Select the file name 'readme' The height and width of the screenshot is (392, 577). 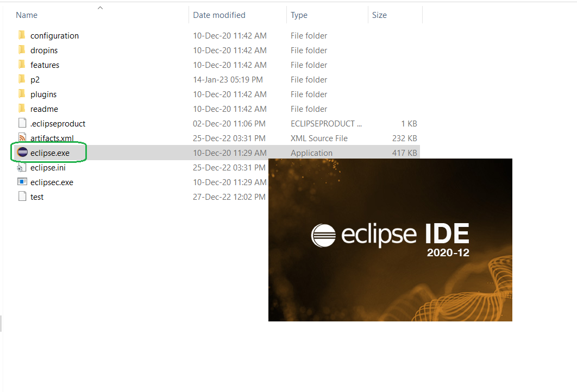click(x=44, y=109)
